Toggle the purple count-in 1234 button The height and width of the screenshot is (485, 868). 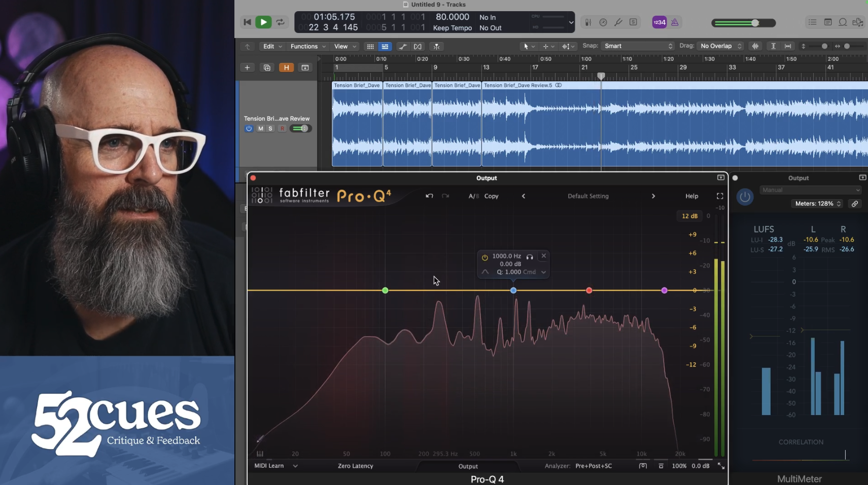[x=659, y=22]
